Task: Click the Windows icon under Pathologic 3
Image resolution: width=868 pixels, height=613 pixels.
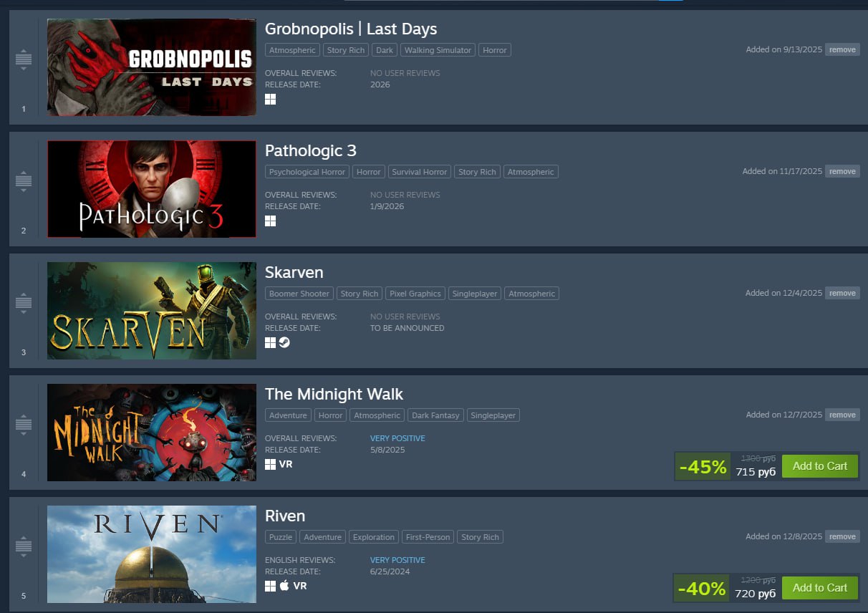Action: [270, 221]
